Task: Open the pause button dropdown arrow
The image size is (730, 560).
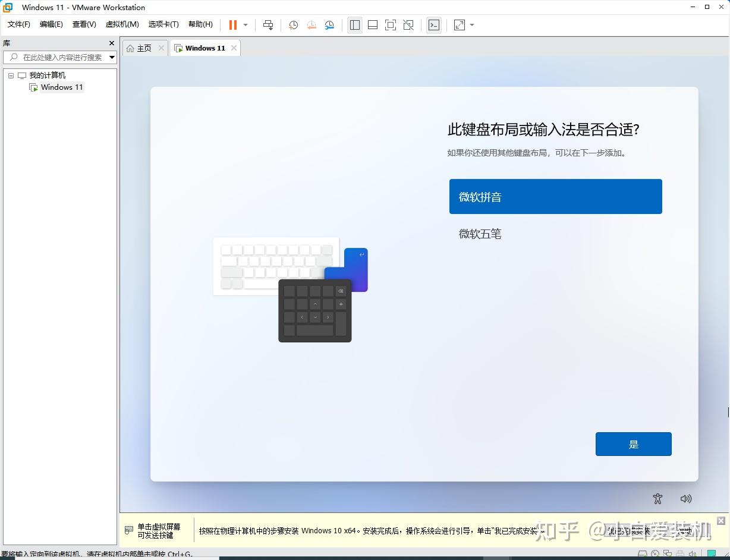Action: point(244,25)
